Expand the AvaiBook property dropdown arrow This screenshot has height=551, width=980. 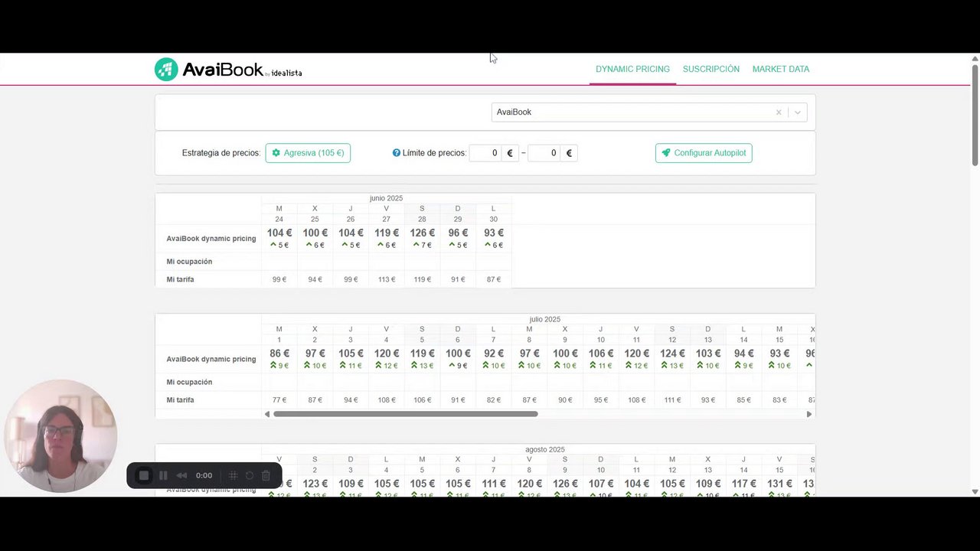(x=798, y=112)
